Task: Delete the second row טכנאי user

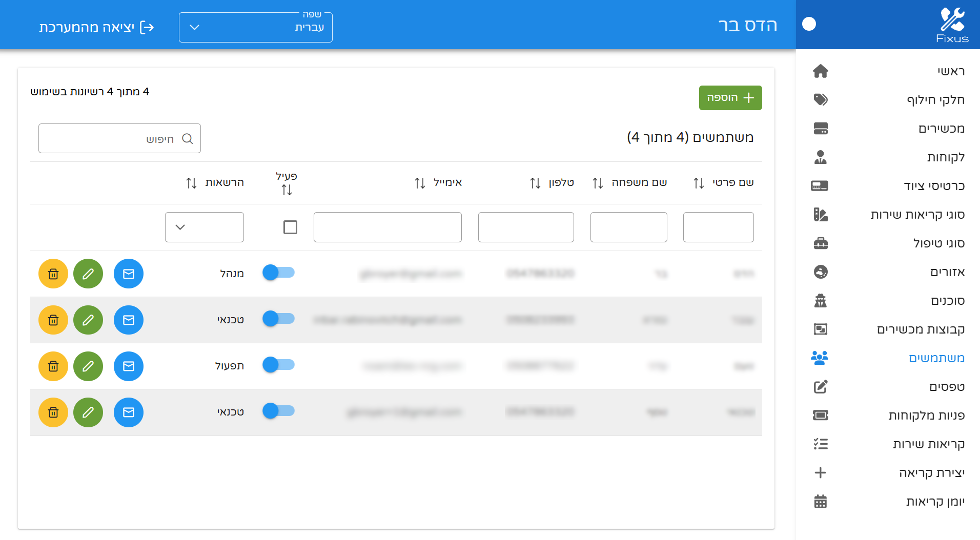Action: tap(53, 320)
